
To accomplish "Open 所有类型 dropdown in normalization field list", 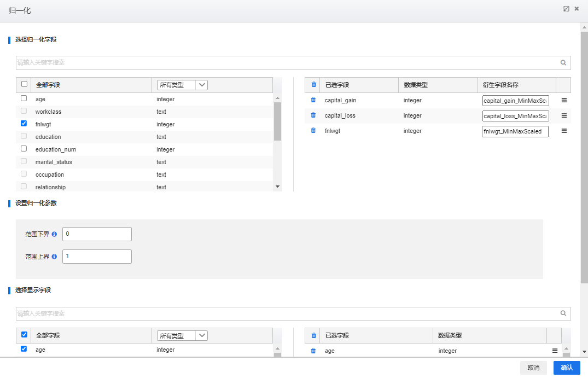I will coord(182,85).
